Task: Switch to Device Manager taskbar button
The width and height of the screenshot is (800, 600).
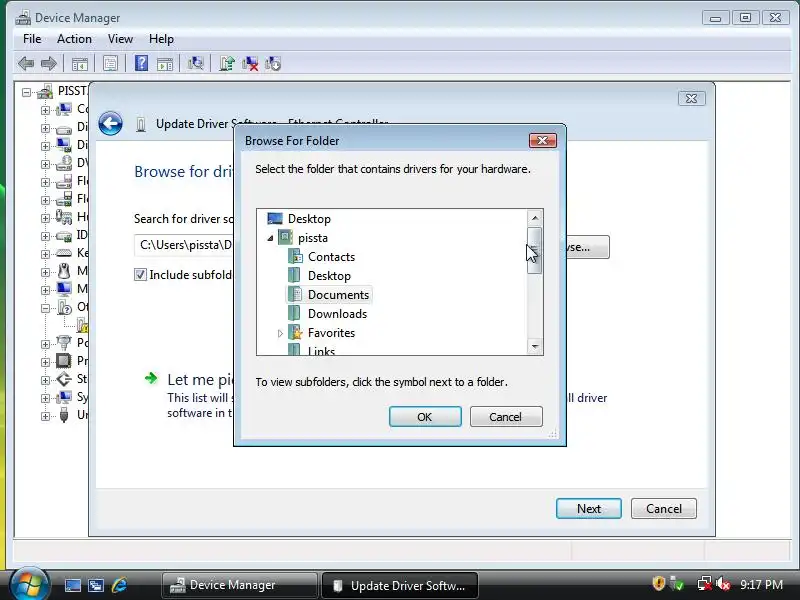Action: tap(239, 585)
